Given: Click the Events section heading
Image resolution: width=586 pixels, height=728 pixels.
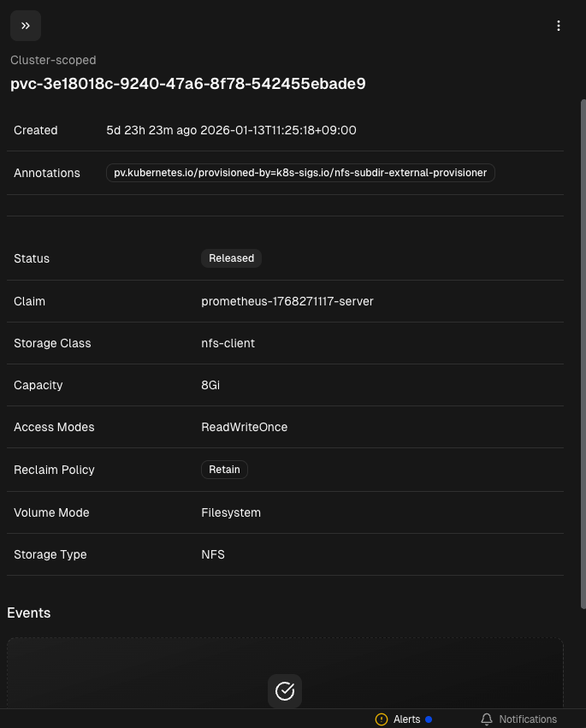Looking at the screenshot, I should 29,613.
